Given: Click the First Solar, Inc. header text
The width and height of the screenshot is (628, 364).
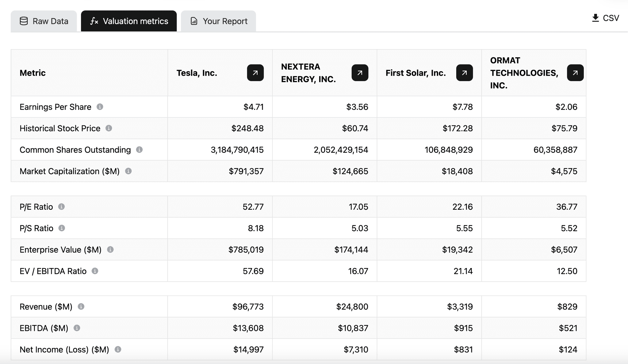Looking at the screenshot, I should 416,73.
